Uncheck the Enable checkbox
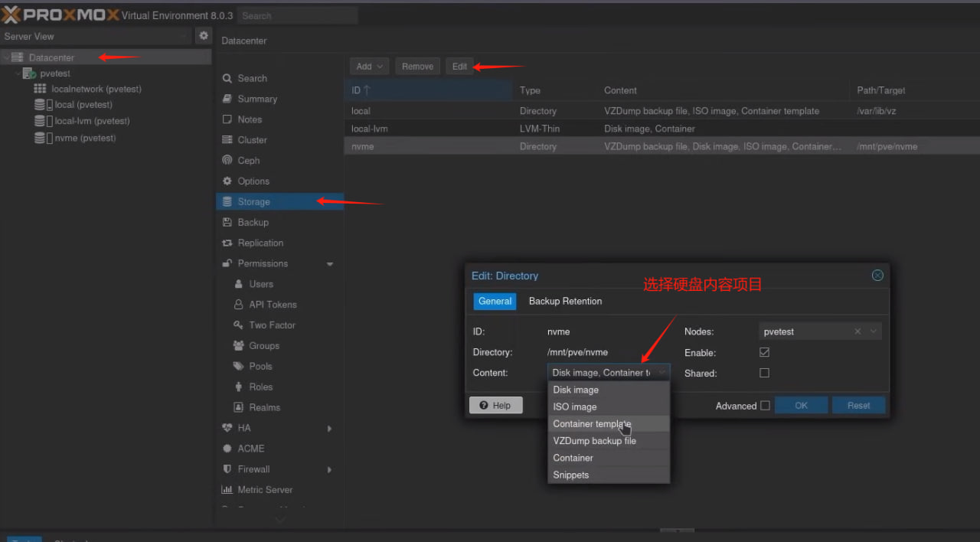The width and height of the screenshot is (980, 542). [764, 352]
